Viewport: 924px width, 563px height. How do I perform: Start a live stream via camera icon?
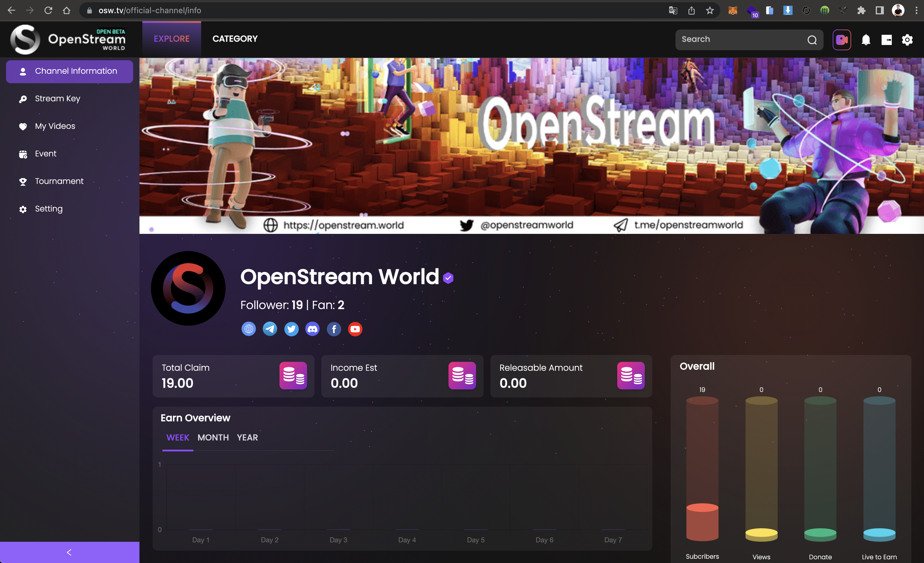click(x=841, y=40)
